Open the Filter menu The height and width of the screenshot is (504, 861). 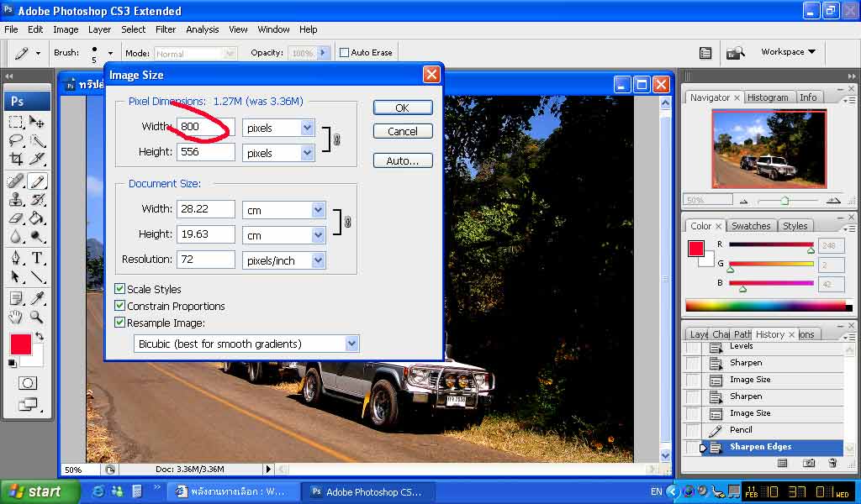(x=166, y=29)
